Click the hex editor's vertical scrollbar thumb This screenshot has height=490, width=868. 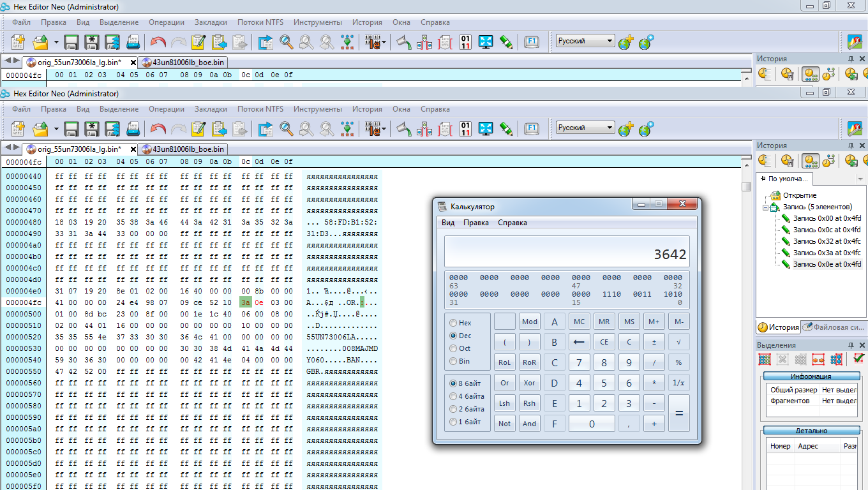[746, 186]
